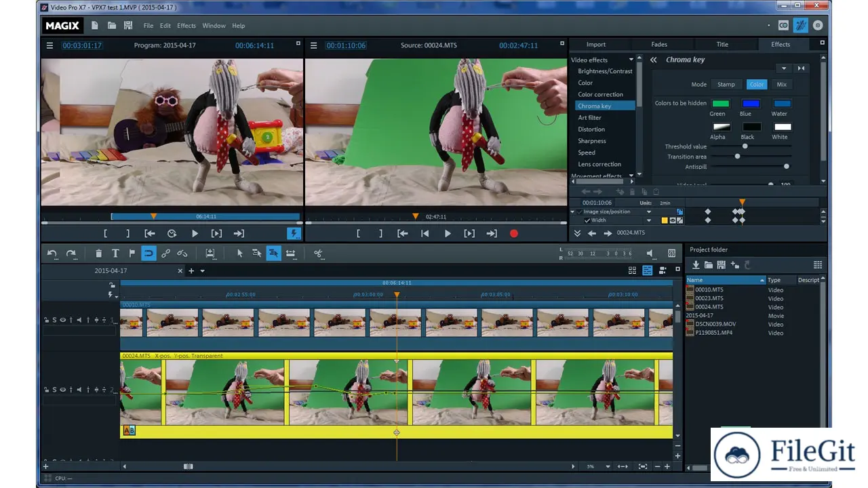This screenshot has width=868, height=488.
Task: Open the program monitor hamburger menu
Action: click(x=50, y=45)
